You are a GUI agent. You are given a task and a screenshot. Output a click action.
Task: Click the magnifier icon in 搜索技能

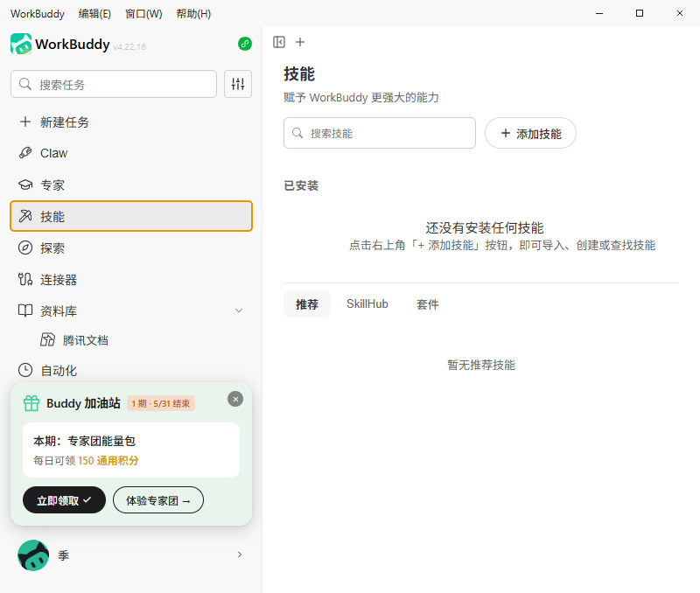pyautogui.click(x=297, y=133)
